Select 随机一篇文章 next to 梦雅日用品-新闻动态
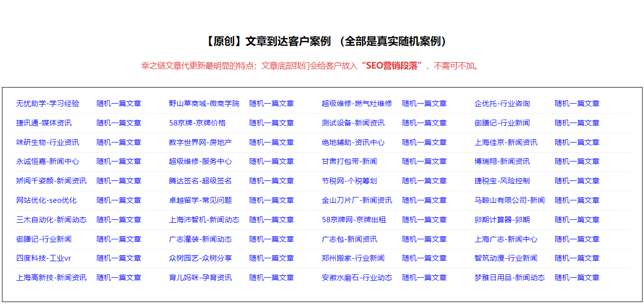Image resolution: width=644 pixels, height=304 pixels. click(x=577, y=278)
